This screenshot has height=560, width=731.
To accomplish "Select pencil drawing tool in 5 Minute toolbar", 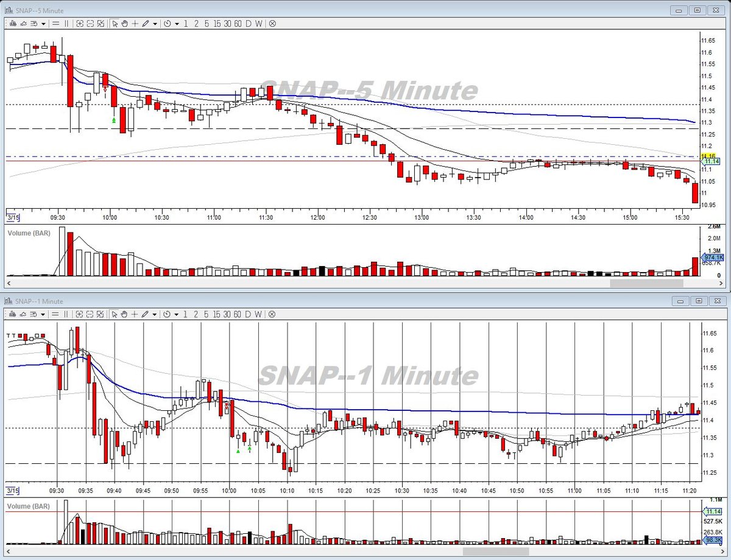I will pyautogui.click(x=145, y=24).
